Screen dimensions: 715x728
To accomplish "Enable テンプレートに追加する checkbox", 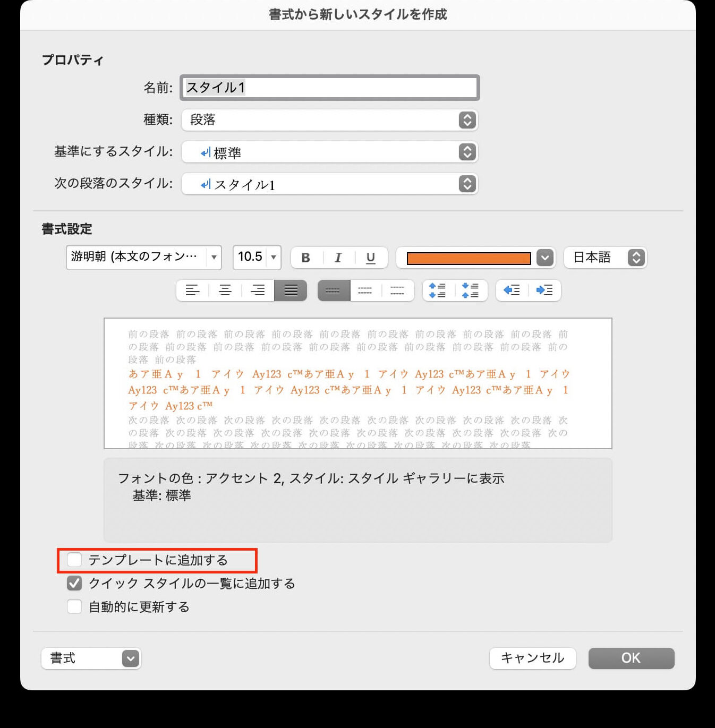I will (74, 560).
